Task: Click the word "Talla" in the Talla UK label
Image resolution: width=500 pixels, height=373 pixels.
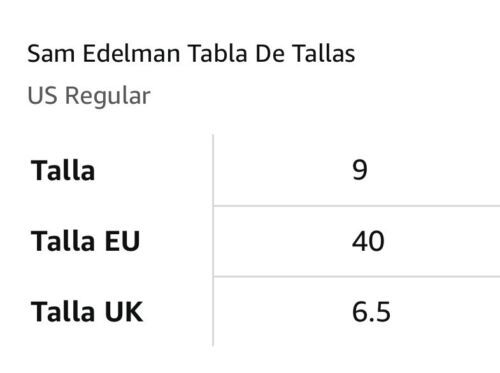Action: pyautogui.click(x=63, y=312)
